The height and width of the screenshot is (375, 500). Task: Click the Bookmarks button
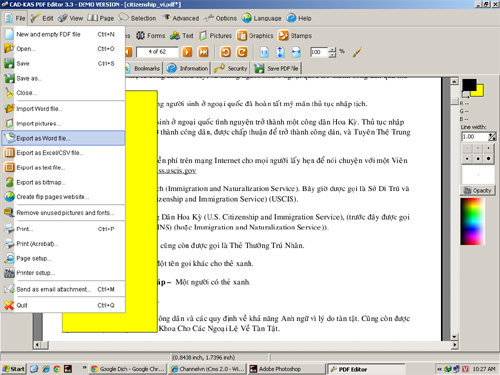144,68
